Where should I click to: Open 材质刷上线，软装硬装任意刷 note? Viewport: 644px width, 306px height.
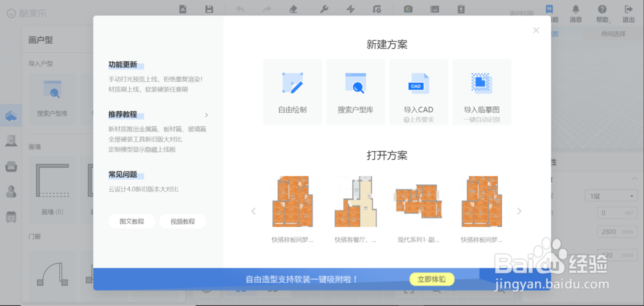click(x=148, y=89)
